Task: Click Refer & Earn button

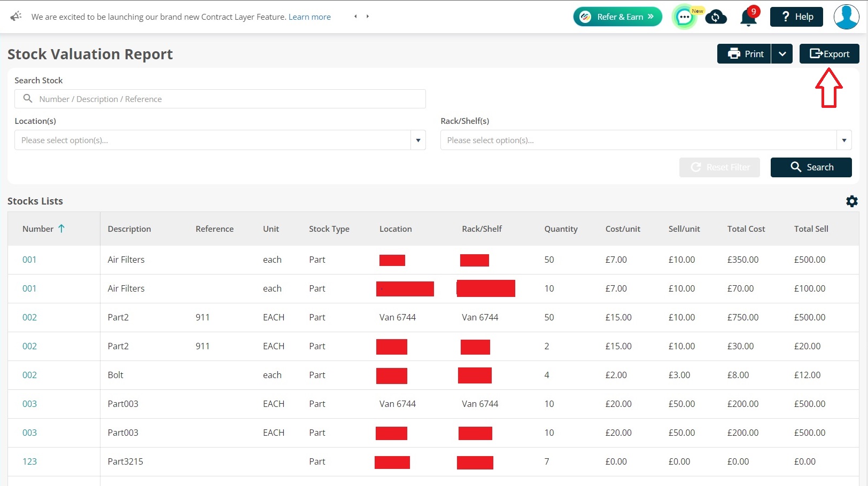Action: coord(617,17)
